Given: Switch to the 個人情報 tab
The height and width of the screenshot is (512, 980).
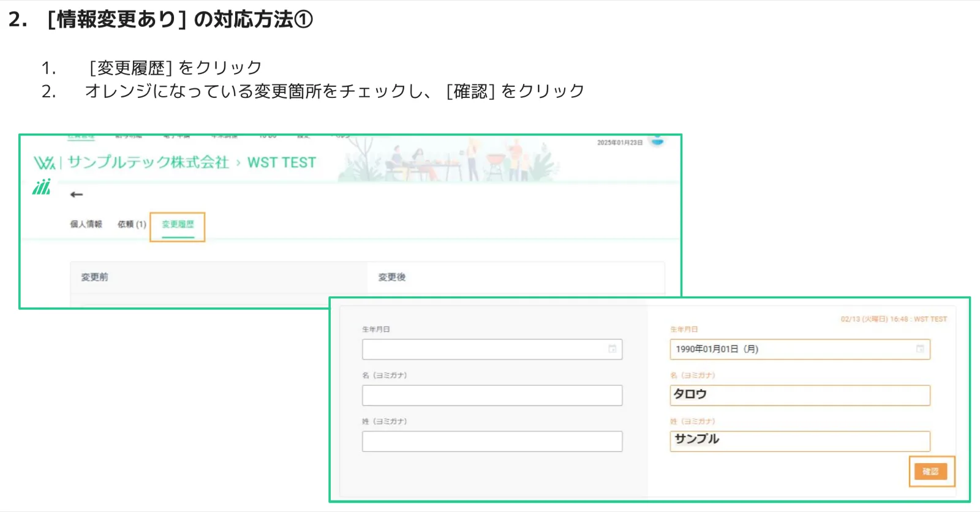Looking at the screenshot, I should [86, 224].
